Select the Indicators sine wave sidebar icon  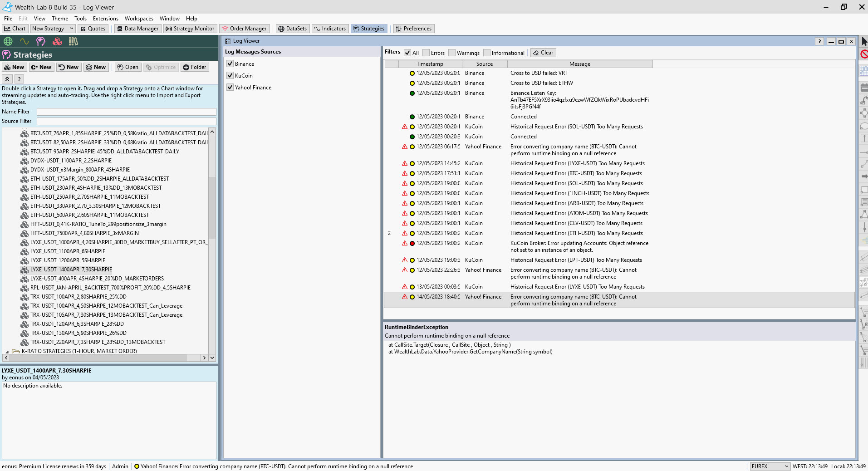click(25, 41)
